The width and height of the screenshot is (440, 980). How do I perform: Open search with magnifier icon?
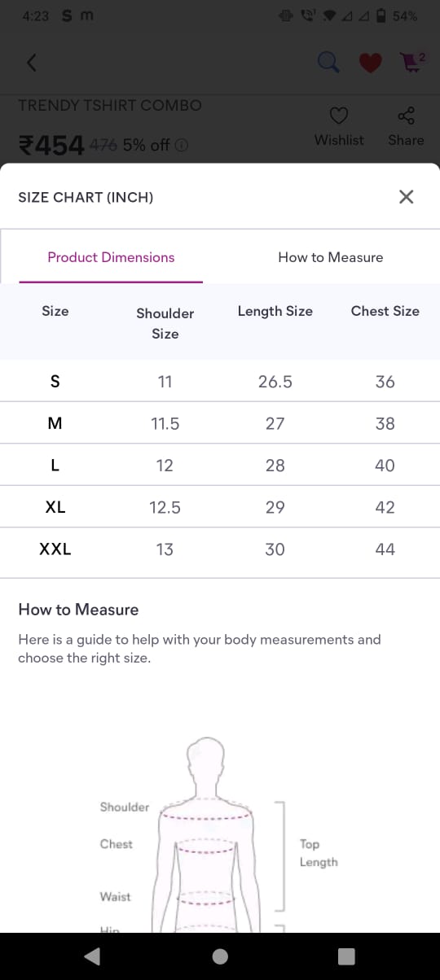[328, 62]
